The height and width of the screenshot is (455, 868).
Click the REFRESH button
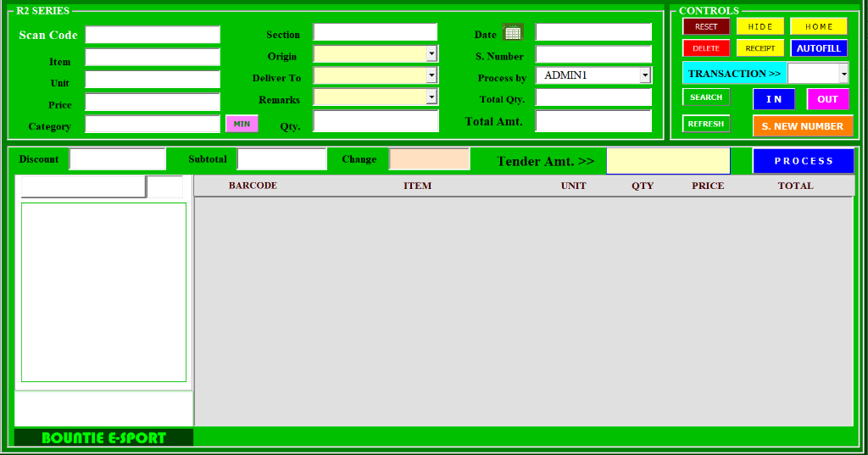pos(706,124)
